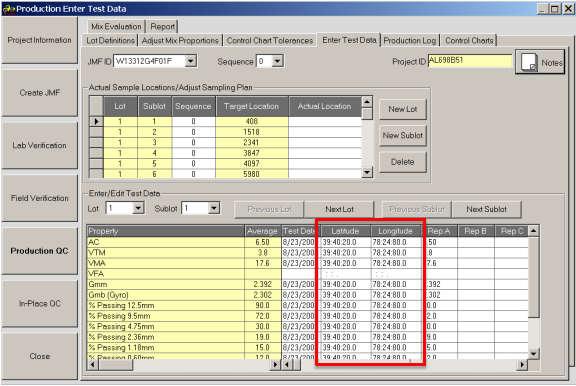Open the In-Place QC section
The image size is (576, 386).
click(x=40, y=303)
